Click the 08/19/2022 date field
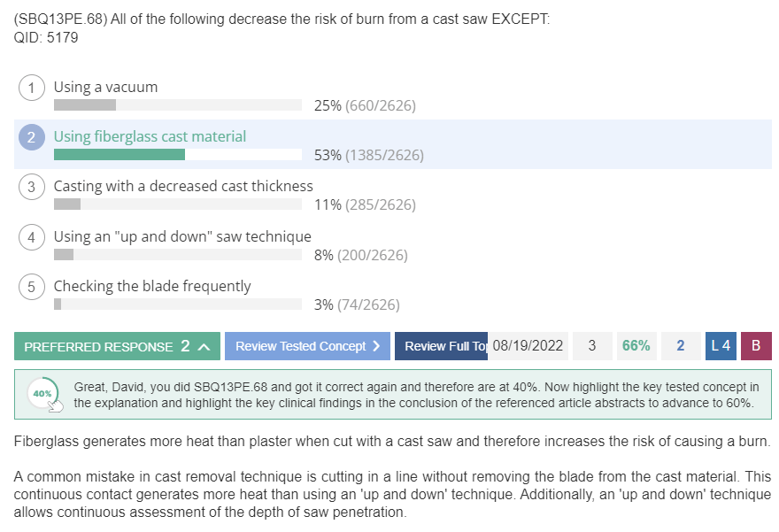 [528, 346]
